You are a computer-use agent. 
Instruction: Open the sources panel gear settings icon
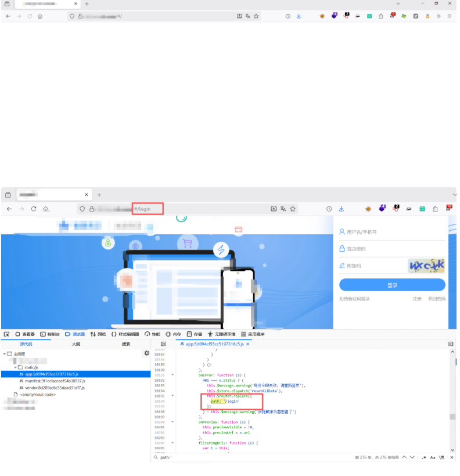click(147, 353)
